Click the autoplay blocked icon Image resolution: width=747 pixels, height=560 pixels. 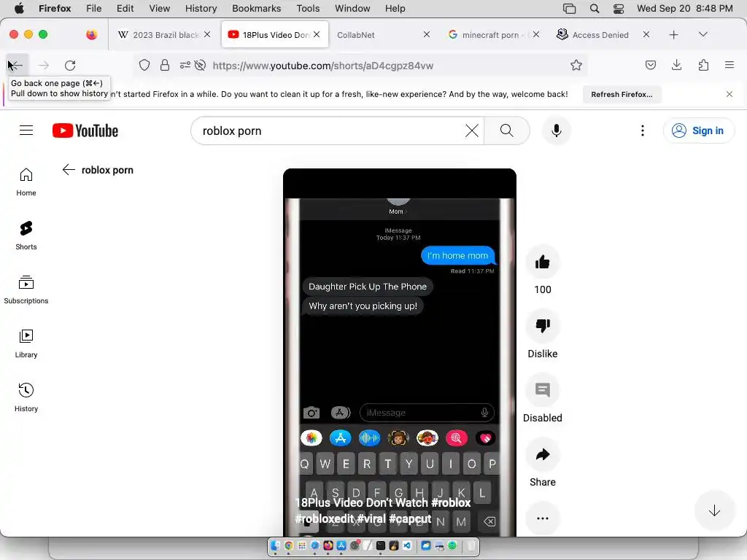[200, 65]
